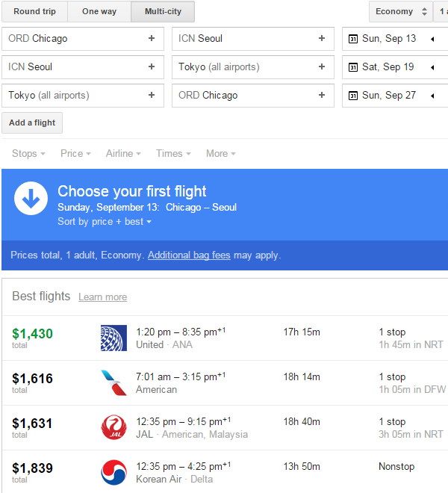
Task: Open calendar icon for Sun, Sep 13
Action: pyautogui.click(x=353, y=39)
